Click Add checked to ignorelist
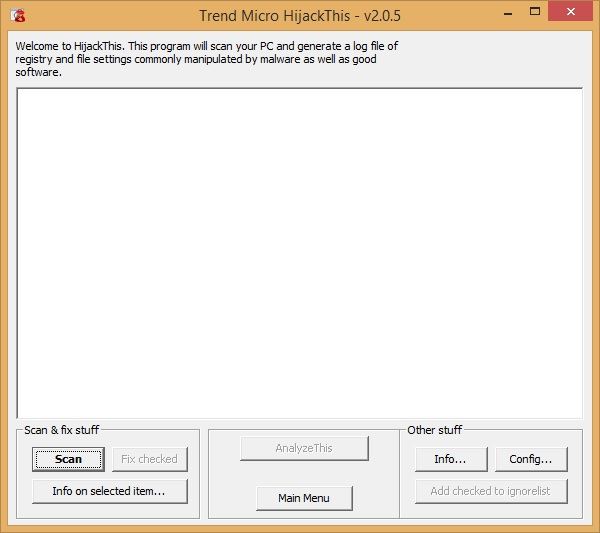This screenshot has height=533, width=600. [491, 491]
